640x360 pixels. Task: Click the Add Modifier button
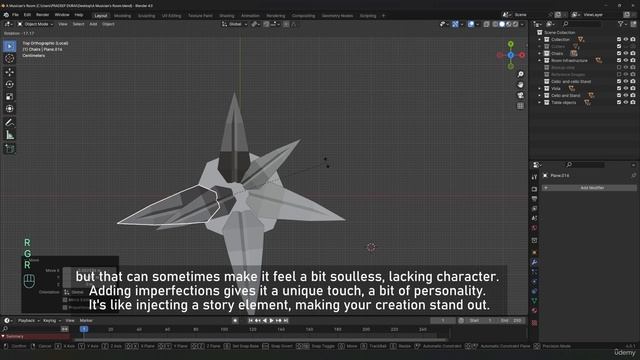589,188
